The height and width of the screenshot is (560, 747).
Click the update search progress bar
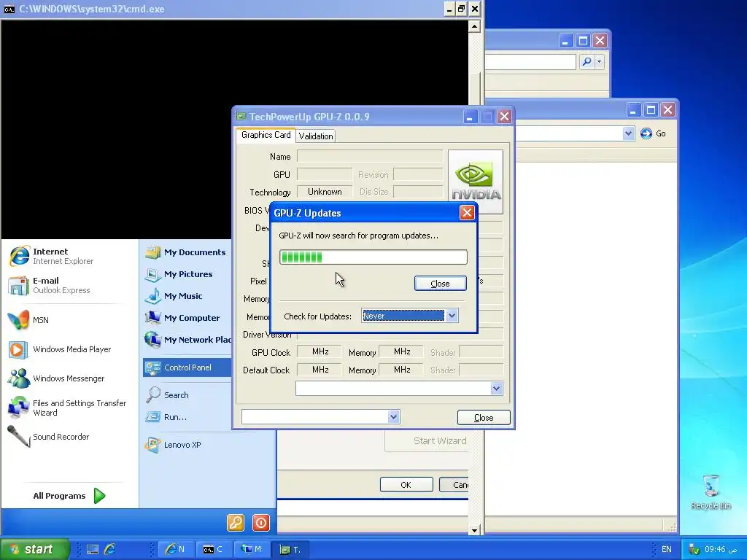(373, 257)
